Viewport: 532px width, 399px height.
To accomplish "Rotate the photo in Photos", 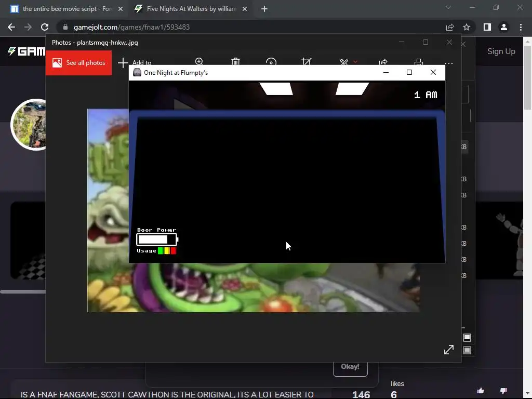I will pos(271,61).
